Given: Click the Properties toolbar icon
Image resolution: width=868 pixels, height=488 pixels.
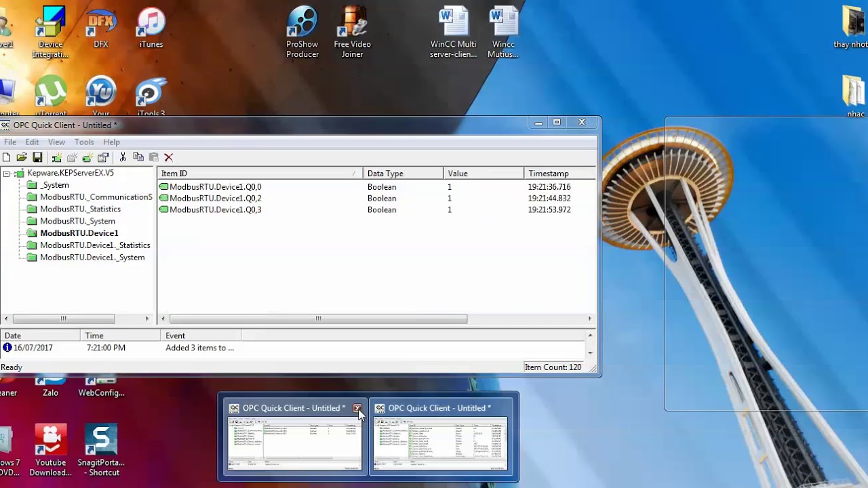Looking at the screenshot, I should point(103,157).
